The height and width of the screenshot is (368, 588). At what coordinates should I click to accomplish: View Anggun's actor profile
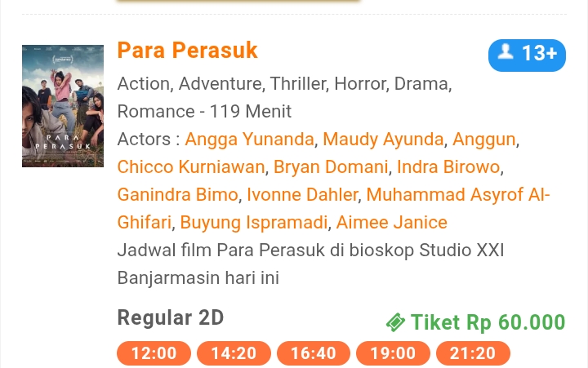[483, 139]
